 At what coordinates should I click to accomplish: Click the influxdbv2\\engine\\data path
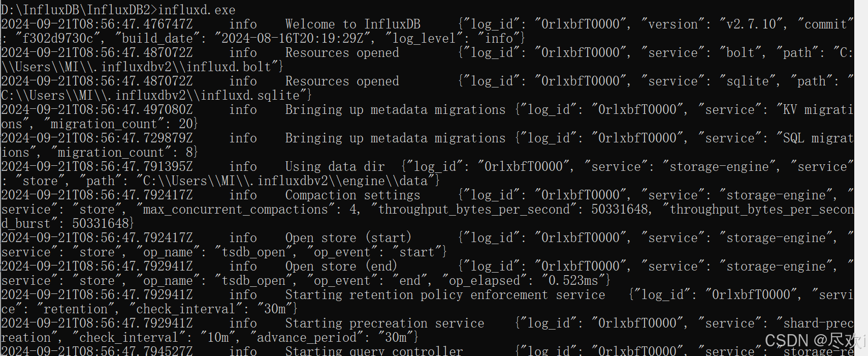tap(285, 181)
